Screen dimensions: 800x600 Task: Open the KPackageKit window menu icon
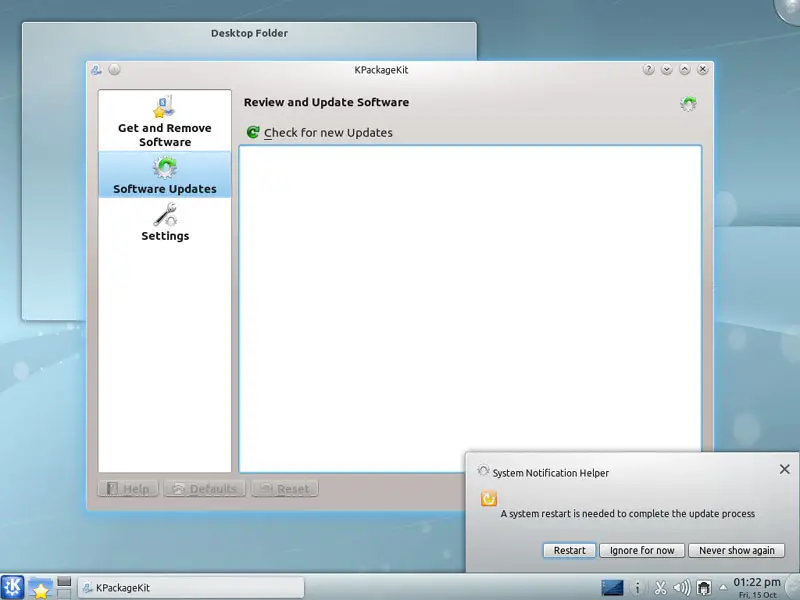[x=96, y=70]
